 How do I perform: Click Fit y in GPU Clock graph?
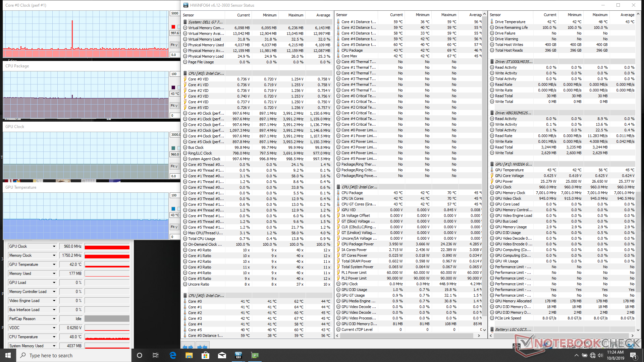[174, 166]
